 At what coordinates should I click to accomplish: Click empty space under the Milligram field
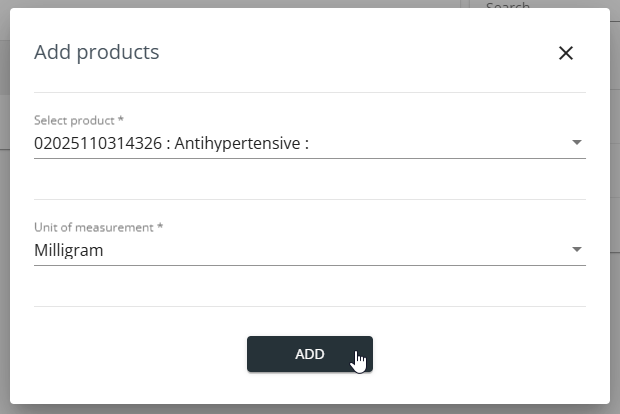(310, 285)
